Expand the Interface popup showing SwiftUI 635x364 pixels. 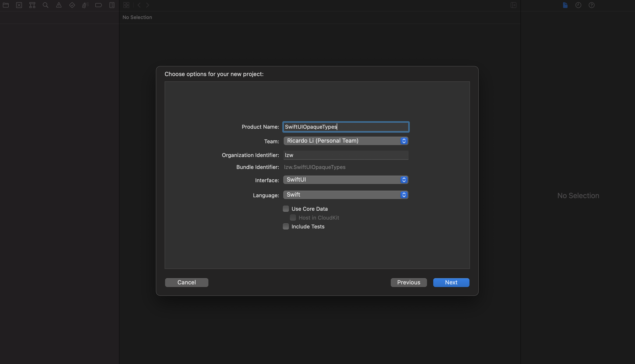(346, 180)
